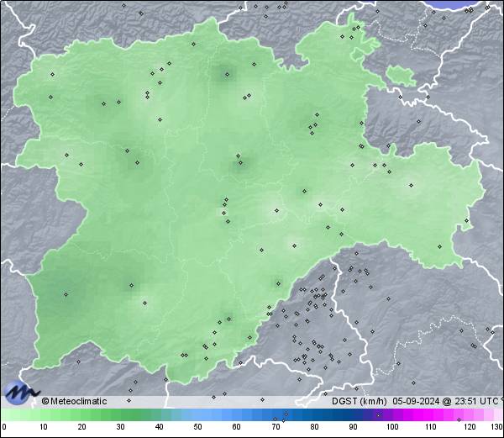
Task: Click the 60 value on the scale
Action: pyautogui.click(x=237, y=427)
